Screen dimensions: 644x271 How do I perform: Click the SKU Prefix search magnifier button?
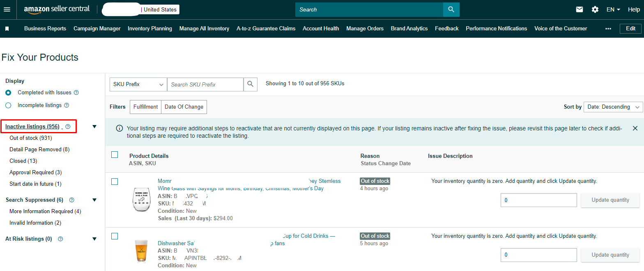pos(250,84)
